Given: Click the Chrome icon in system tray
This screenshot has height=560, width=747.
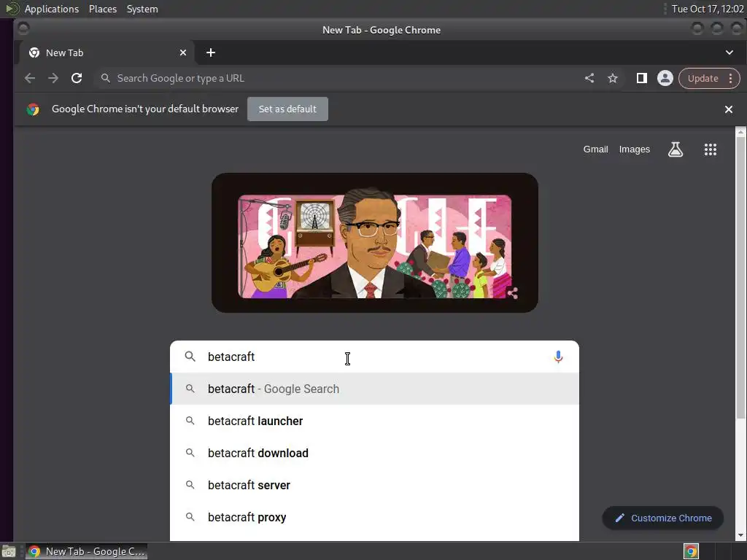Looking at the screenshot, I should (x=691, y=551).
